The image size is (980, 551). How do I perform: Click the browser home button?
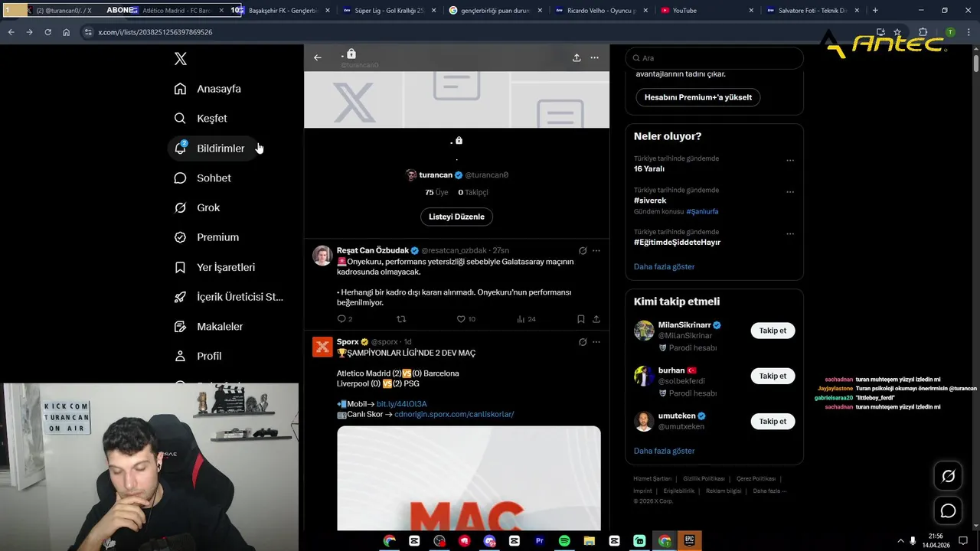[x=67, y=32]
